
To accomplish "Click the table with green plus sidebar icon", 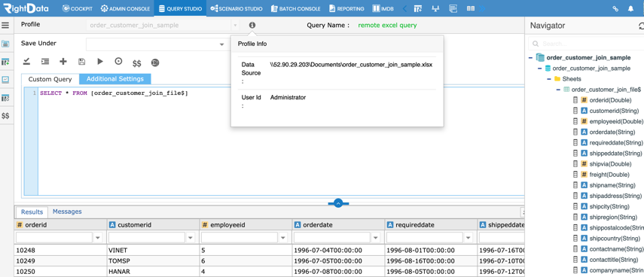I will tap(5, 62).
